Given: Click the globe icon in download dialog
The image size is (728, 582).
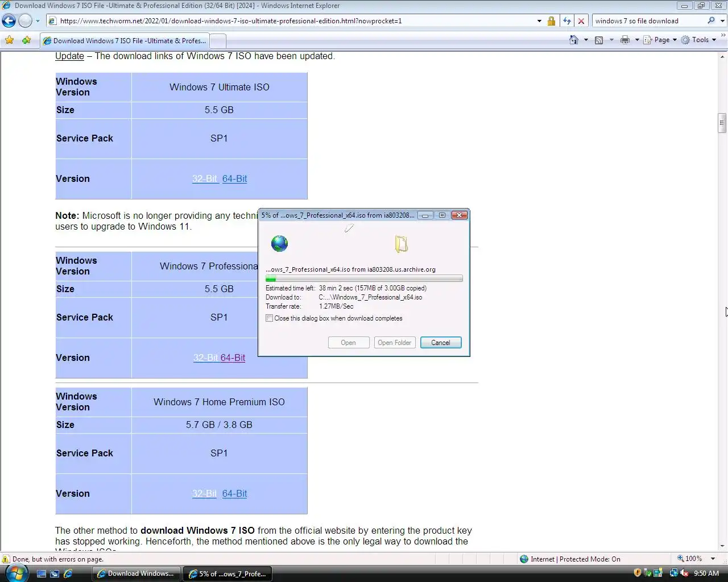Looking at the screenshot, I should pos(279,244).
